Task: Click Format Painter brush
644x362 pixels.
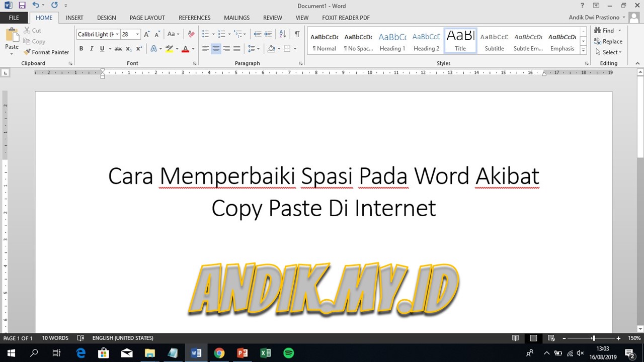Action: pyautogui.click(x=46, y=52)
